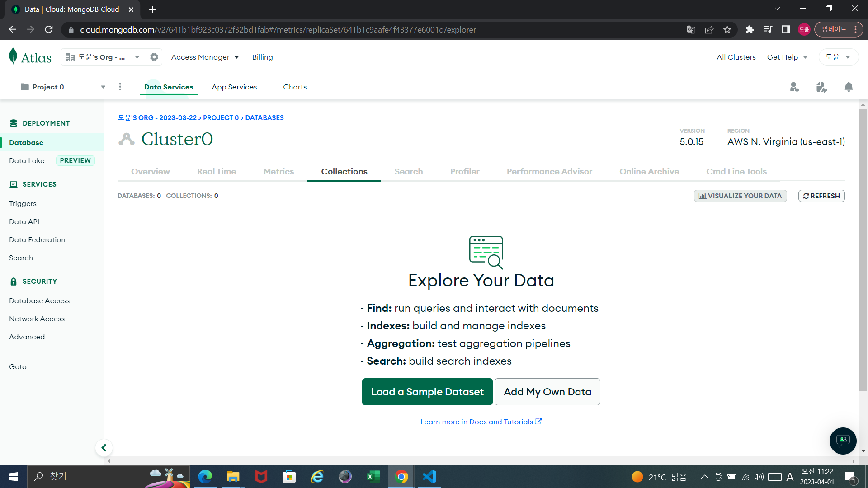The image size is (868, 488).
Task: Switch to the App Services tab
Action: click(234, 87)
